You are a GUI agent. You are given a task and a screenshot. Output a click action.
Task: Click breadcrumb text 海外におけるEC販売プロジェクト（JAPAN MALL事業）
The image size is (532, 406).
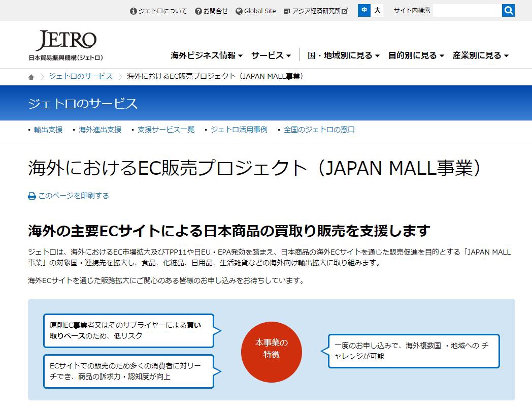point(215,76)
